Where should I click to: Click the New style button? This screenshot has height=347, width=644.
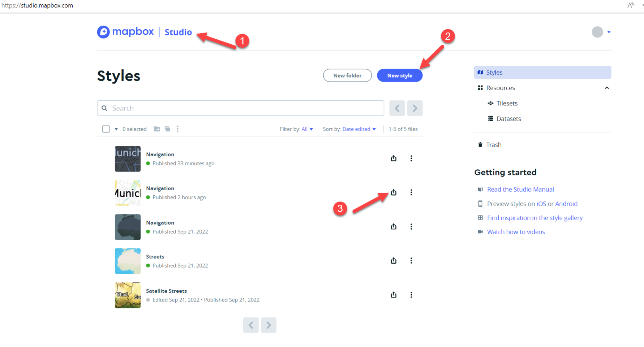tap(400, 75)
